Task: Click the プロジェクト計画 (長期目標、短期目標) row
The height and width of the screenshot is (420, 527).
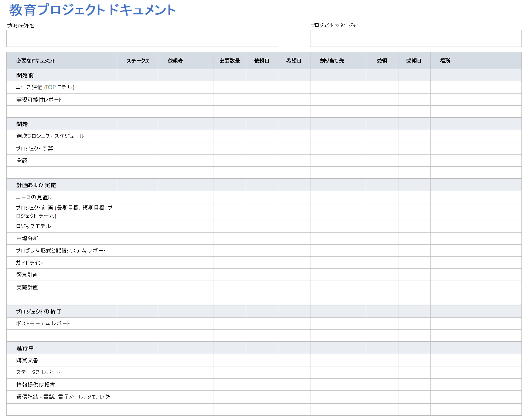Action: click(264, 211)
